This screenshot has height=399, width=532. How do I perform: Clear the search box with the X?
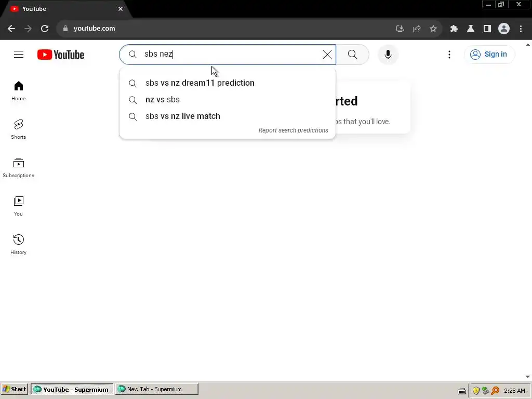tap(327, 54)
